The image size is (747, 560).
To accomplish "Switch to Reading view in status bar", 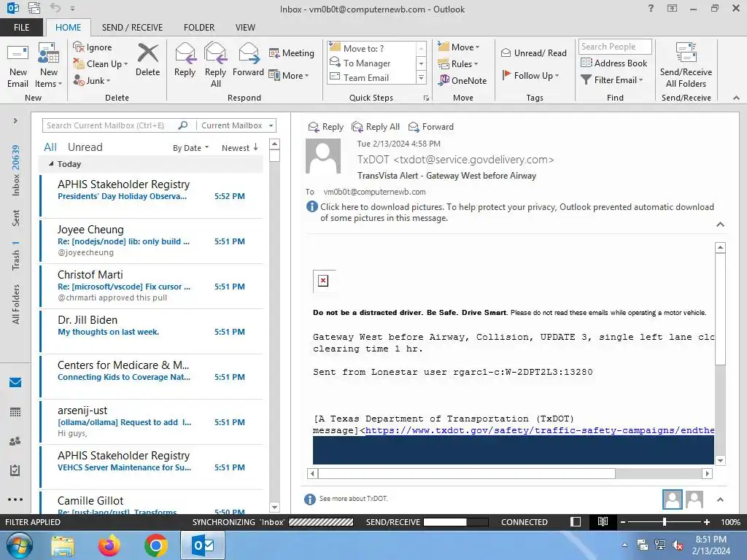I will pos(603,522).
